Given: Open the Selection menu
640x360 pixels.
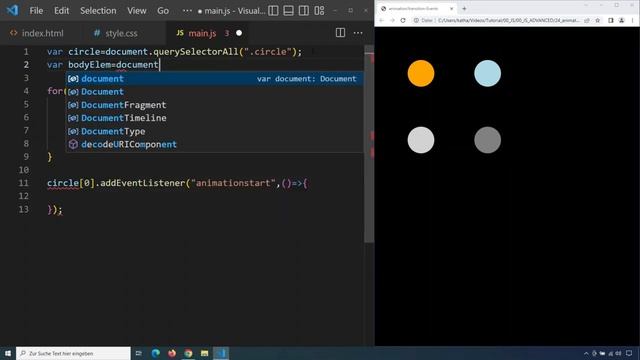Looking at the screenshot, I should [x=98, y=11].
